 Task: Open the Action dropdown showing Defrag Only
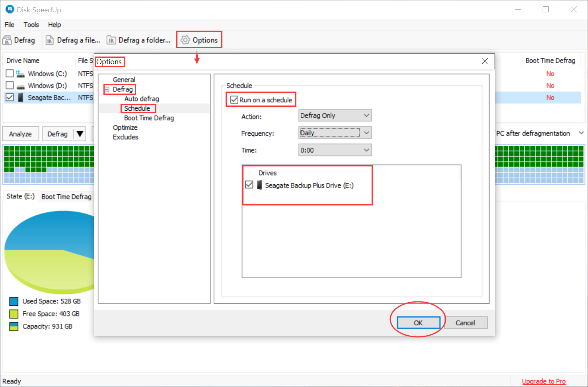[x=366, y=115]
